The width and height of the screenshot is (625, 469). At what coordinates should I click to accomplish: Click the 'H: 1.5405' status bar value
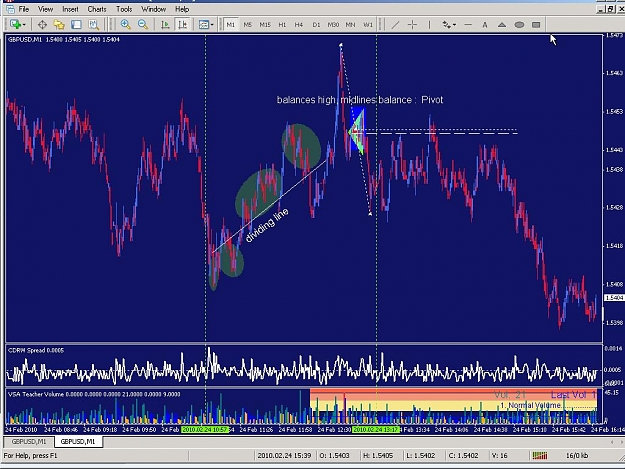tap(378, 455)
